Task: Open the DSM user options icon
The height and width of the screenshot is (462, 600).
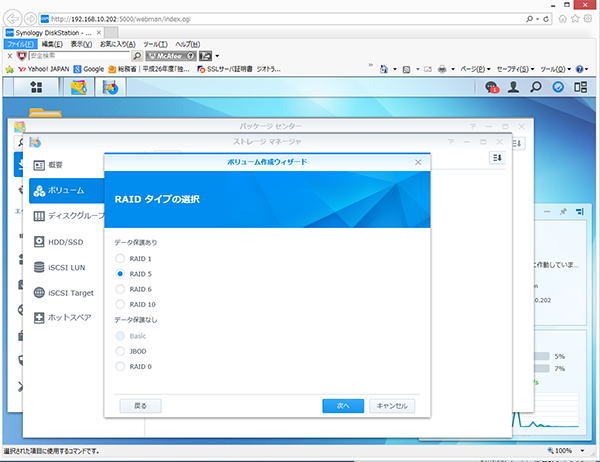Action: tap(514, 87)
